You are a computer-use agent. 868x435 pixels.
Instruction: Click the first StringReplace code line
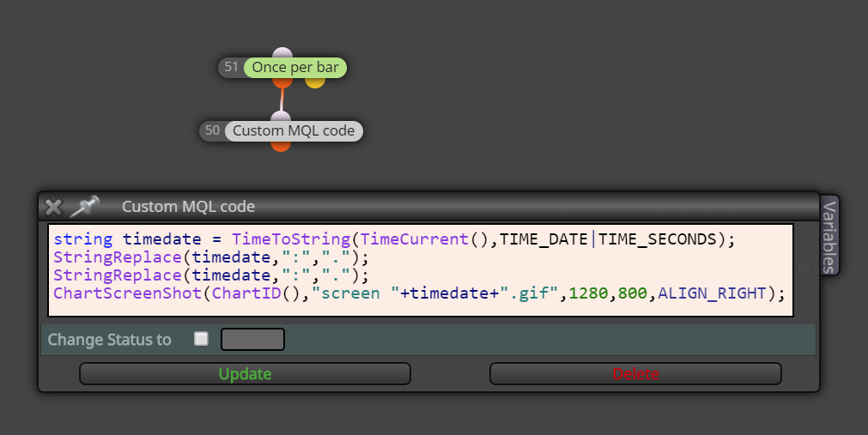211,257
